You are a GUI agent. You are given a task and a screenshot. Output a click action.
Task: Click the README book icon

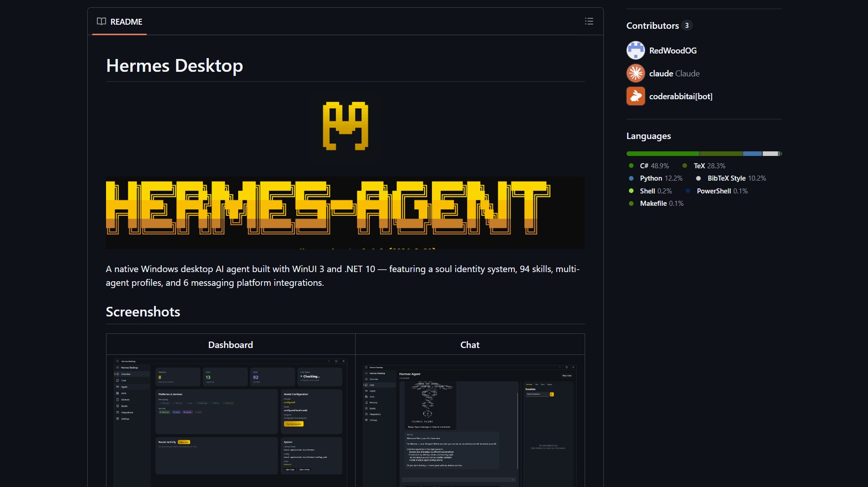(101, 21)
